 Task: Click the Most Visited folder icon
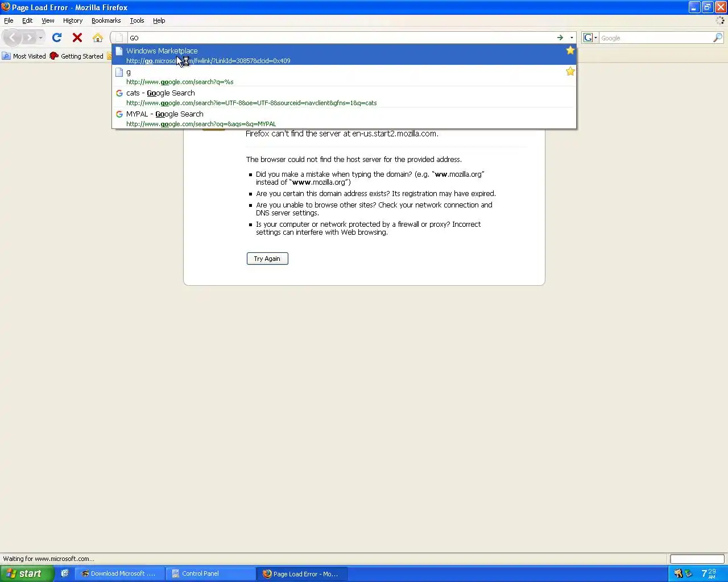[x=6, y=56]
